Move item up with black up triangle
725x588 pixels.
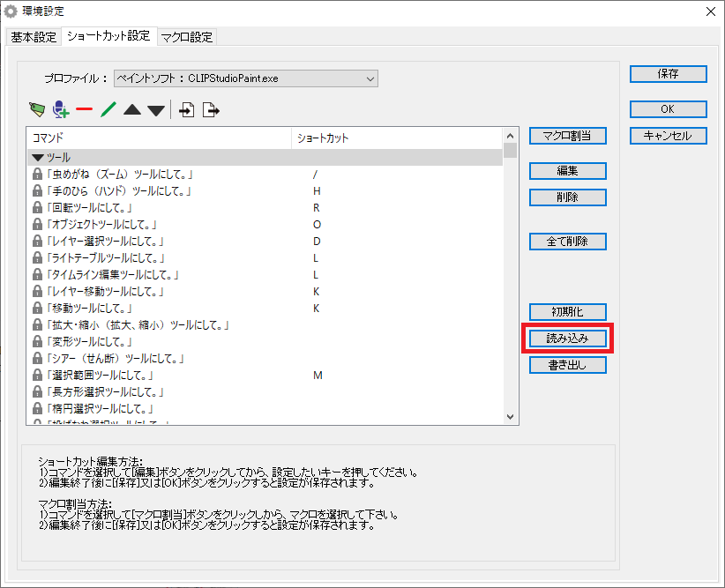coord(131,110)
